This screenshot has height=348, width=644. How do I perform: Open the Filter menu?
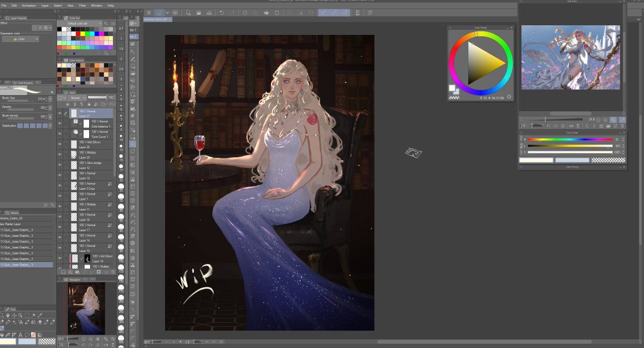point(82,5)
